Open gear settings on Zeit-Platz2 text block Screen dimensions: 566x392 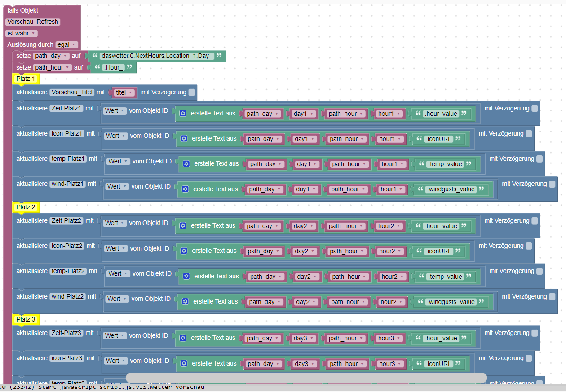coord(183,226)
